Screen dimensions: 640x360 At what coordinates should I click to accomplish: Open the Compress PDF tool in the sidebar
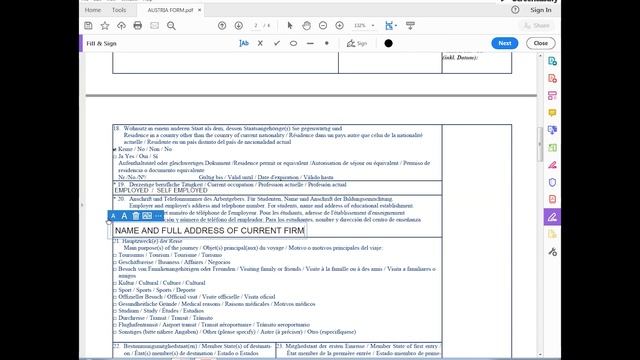click(552, 200)
